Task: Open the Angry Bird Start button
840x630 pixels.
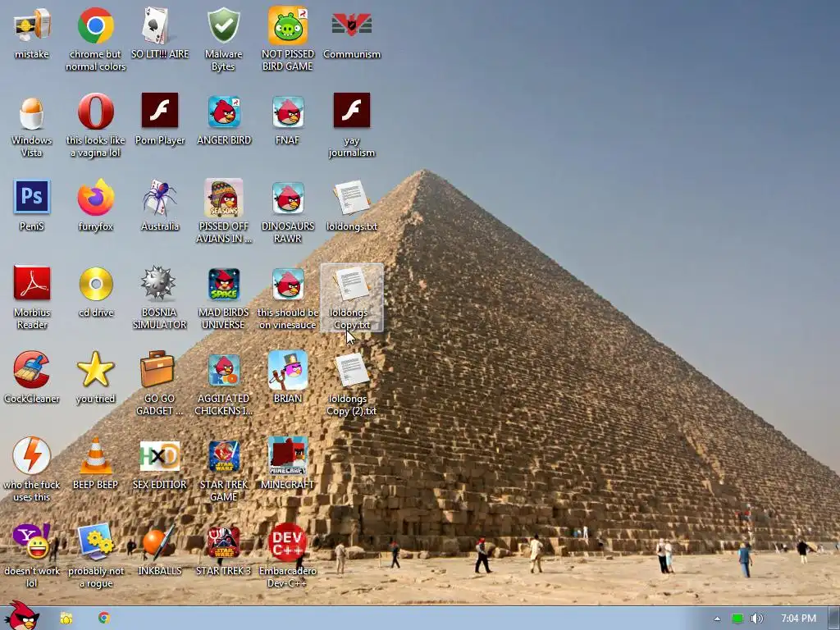Action: (x=21, y=616)
